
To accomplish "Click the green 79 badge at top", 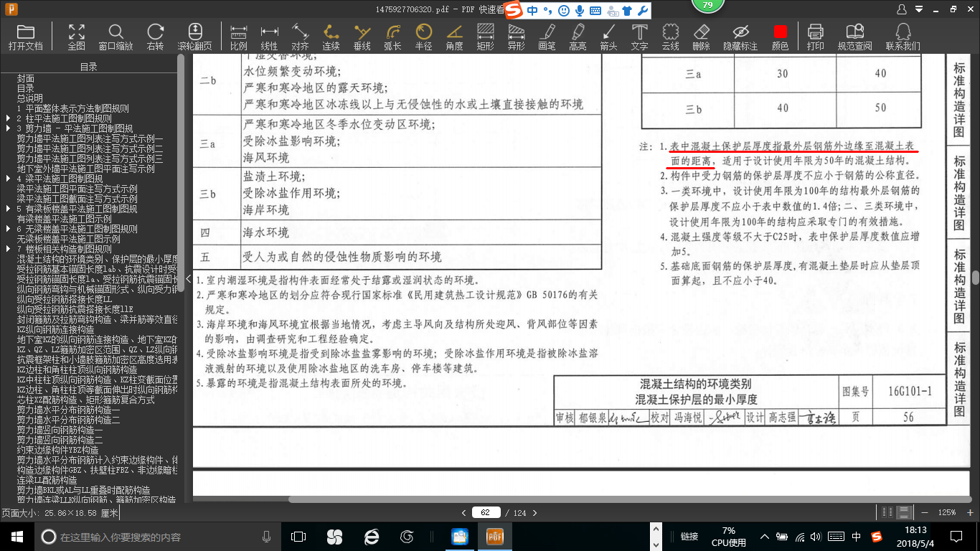I will pos(709,6).
